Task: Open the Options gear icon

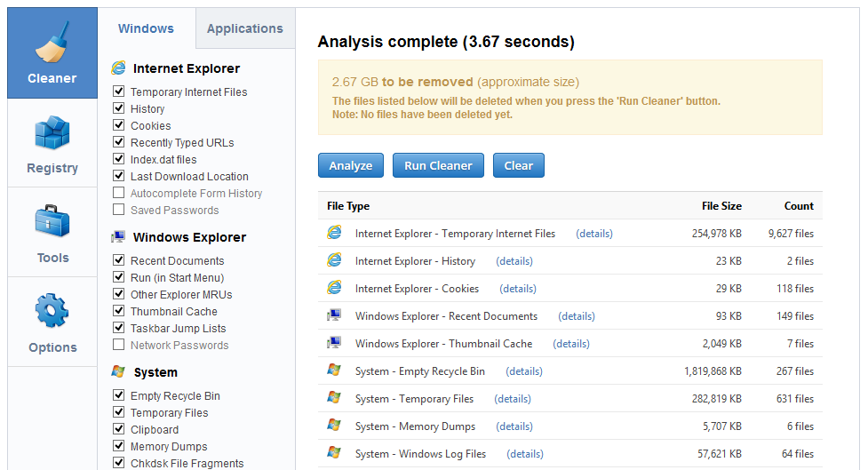Action: click(52, 311)
